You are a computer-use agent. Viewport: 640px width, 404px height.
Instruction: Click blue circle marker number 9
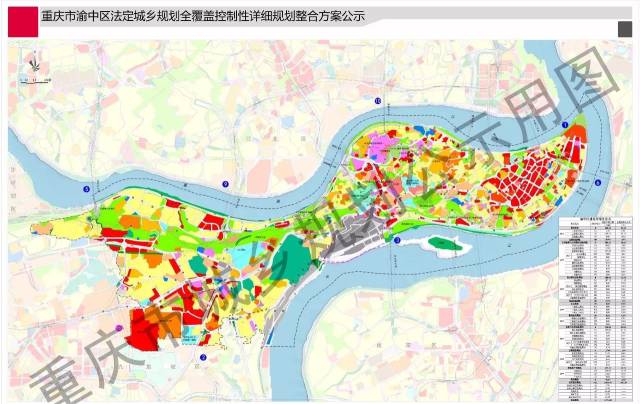click(226, 184)
